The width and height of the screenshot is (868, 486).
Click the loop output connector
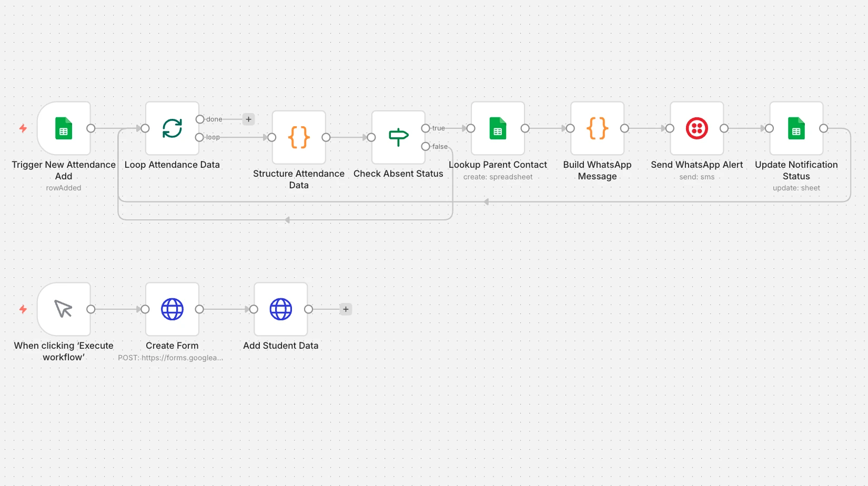(199, 137)
